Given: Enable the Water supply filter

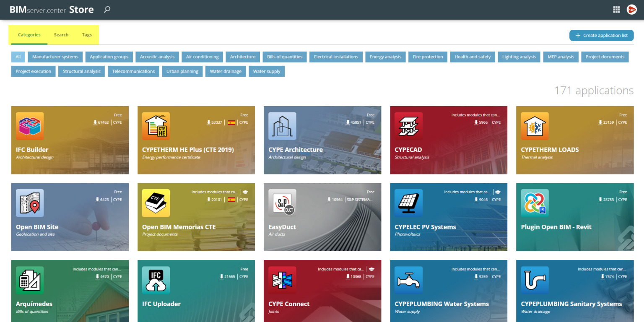Looking at the screenshot, I should coord(267,71).
